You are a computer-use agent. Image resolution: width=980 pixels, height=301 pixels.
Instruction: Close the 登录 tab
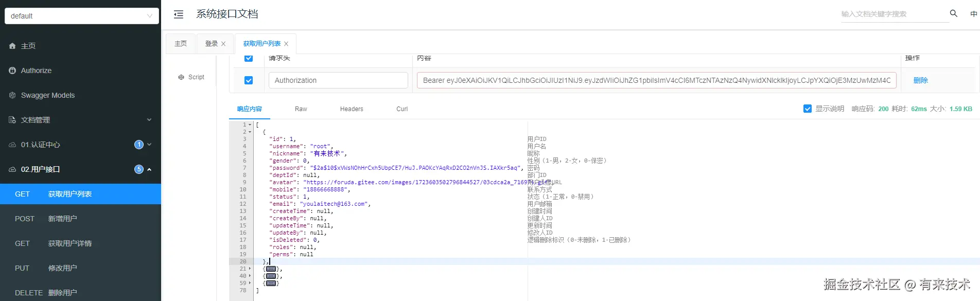(x=223, y=44)
